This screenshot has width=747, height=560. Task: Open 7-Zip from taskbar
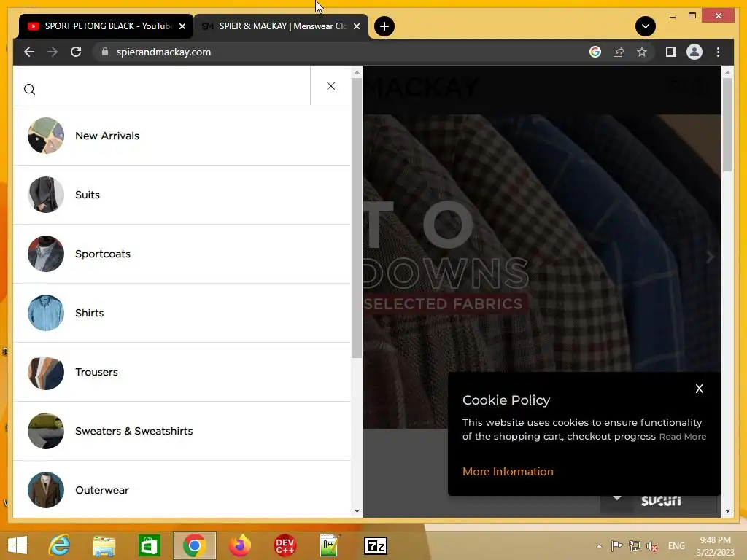376,546
